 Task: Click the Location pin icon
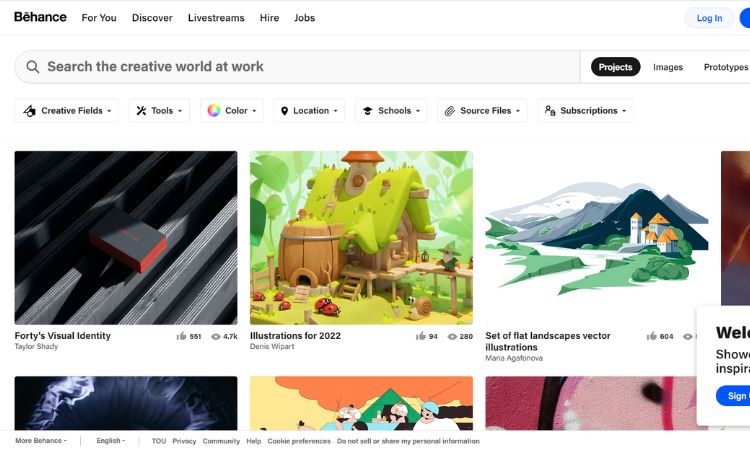[284, 111]
